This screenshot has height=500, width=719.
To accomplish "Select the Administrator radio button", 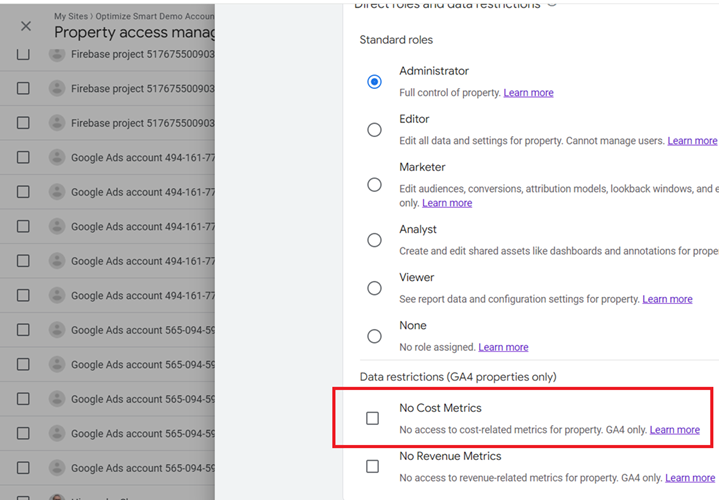I will coord(374,82).
